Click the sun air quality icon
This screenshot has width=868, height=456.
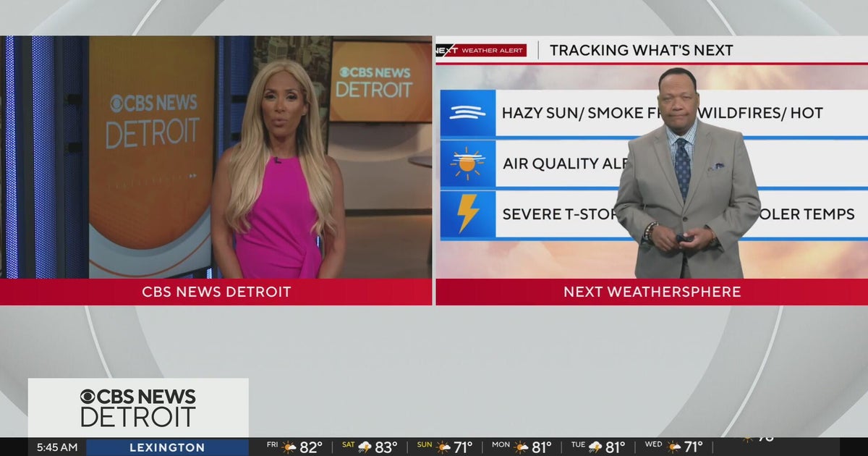point(468,164)
